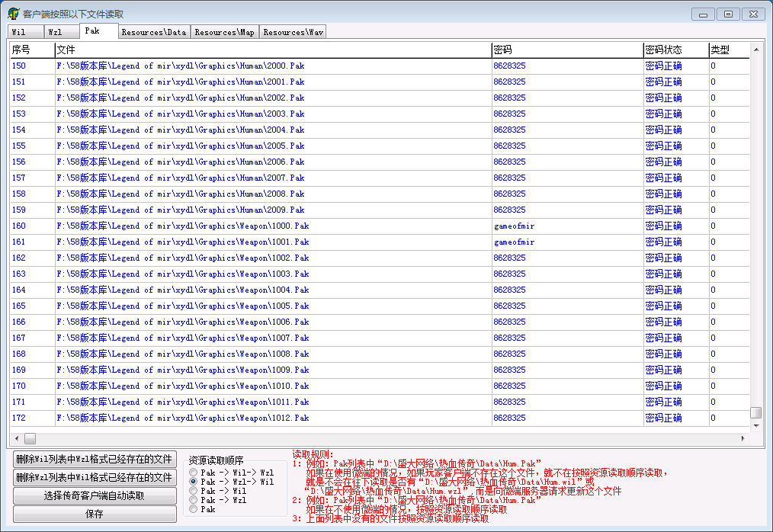Screen dimensions: 773x532
Task: Click 密码正确 status in row 162
Action: click(x=663, y=258)
